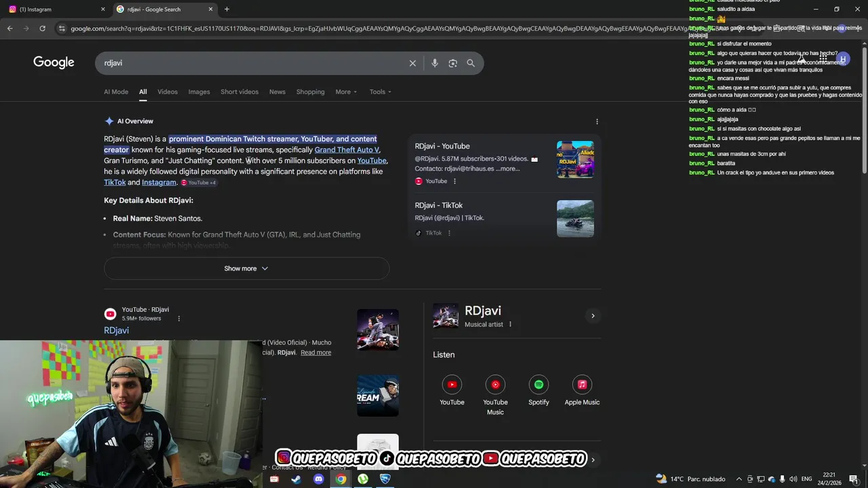Go to the Google logo homepage
This screenshot has height=488, width=868.
tap(54, 62)
